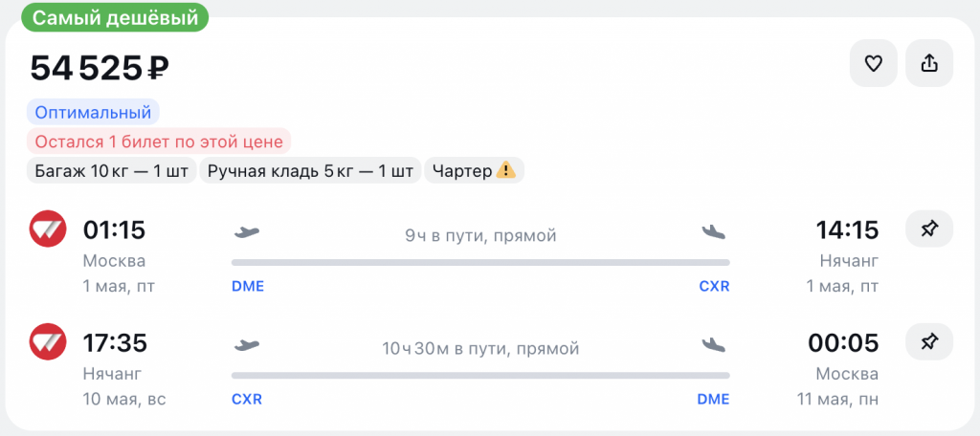Pin the Moscow to Nha Trang flight
Screen dimensions: 980x436
point(928,229)
